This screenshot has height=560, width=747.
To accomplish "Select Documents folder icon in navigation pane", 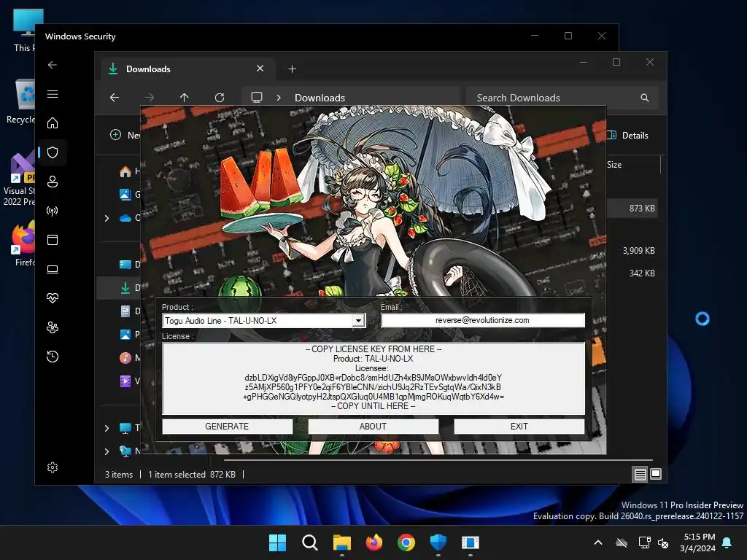I will pos(125,311).
